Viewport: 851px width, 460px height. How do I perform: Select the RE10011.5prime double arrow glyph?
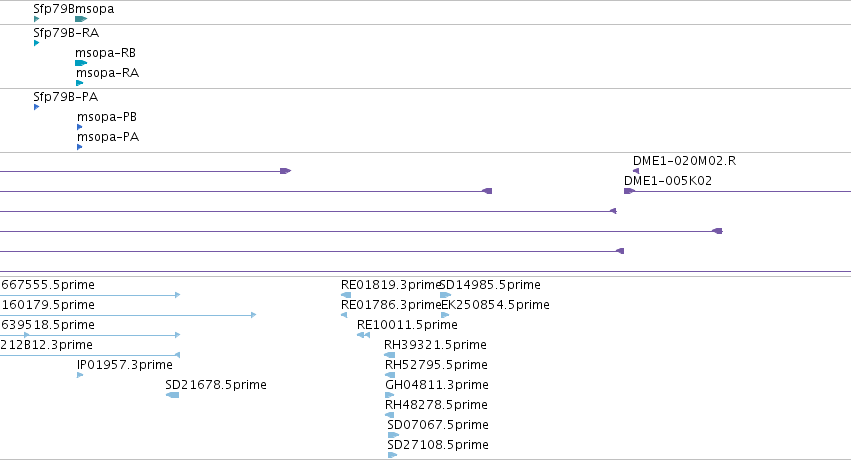click(x=363, y=335)
